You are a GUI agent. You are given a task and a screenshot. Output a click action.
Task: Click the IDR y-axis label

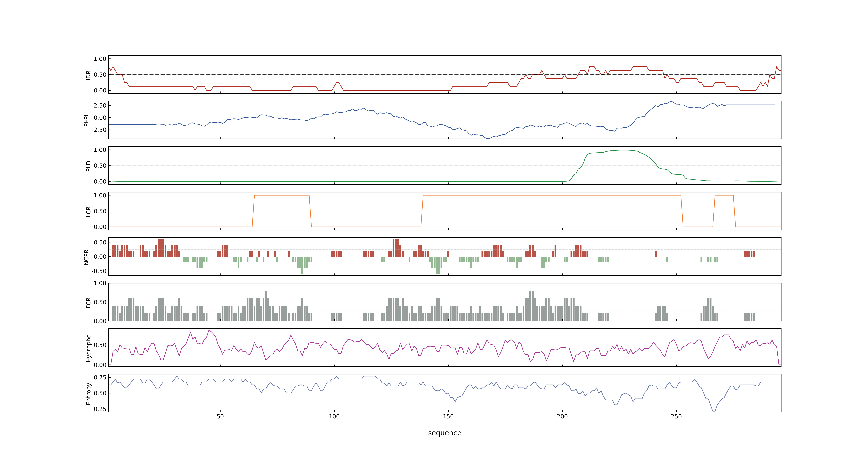pyautogui.click(x=89, y=75)
